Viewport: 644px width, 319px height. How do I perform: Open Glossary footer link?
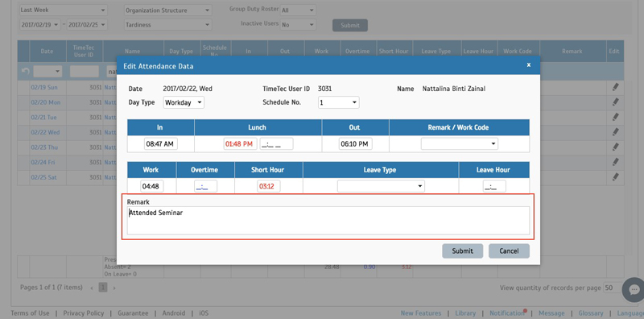591,313
